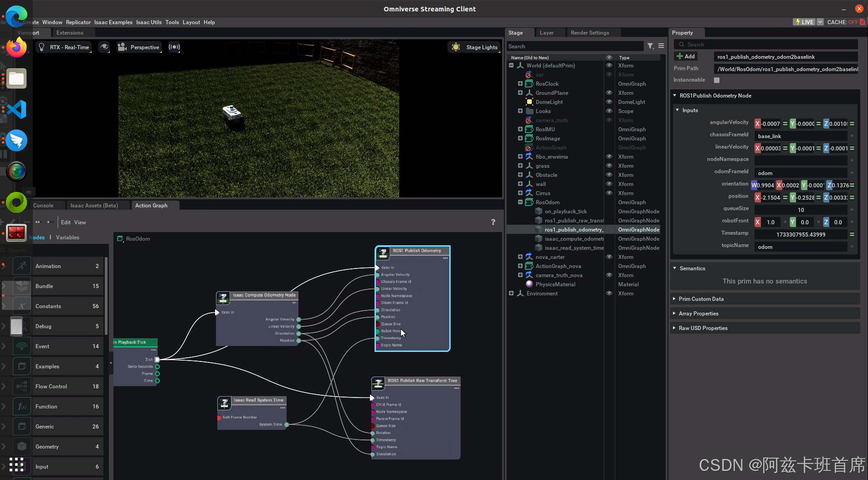
Task: Click the Isaac Compute Odometry Node icon
Action: coord(223,298)
